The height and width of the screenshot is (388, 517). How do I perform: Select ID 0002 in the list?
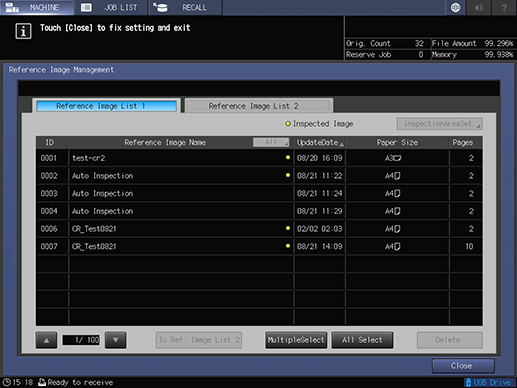click(x=259, y=176)
